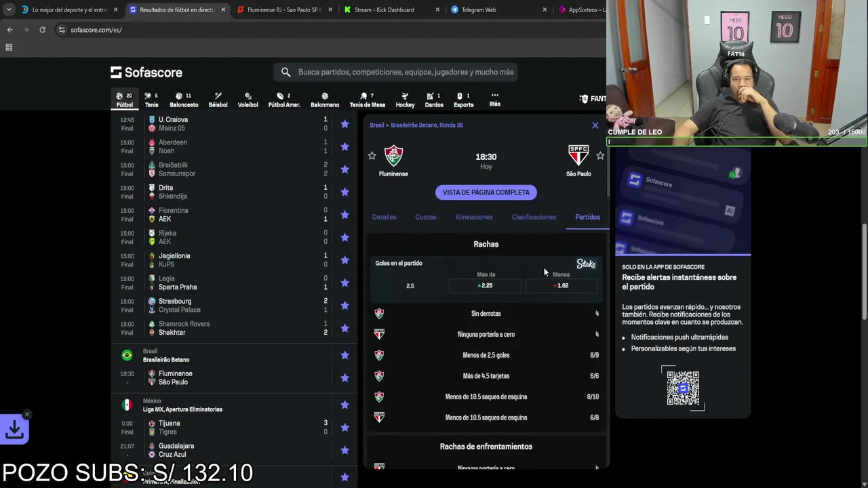Click the Fluminense team crest
Image resolution: width=868 pixels, height=488 pixels.
click(393, 156)
